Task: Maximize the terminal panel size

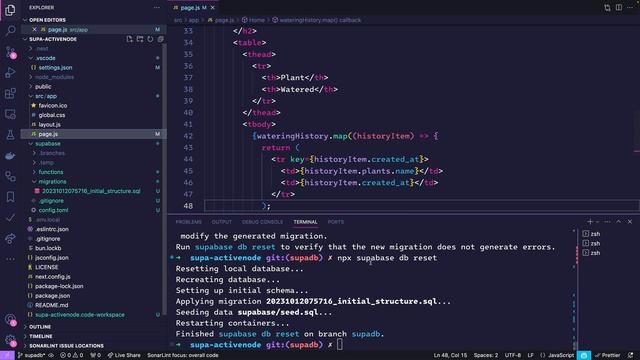Action: click(x=618, y=222)
